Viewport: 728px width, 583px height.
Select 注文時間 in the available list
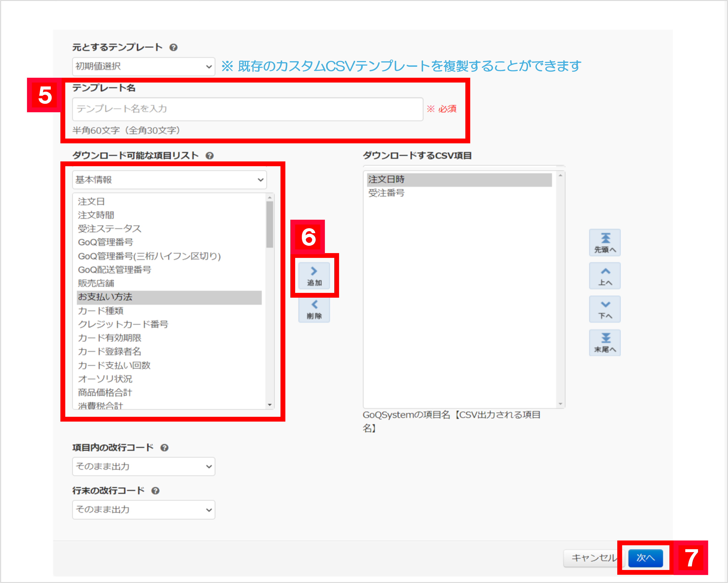click(x=169, y=215)
